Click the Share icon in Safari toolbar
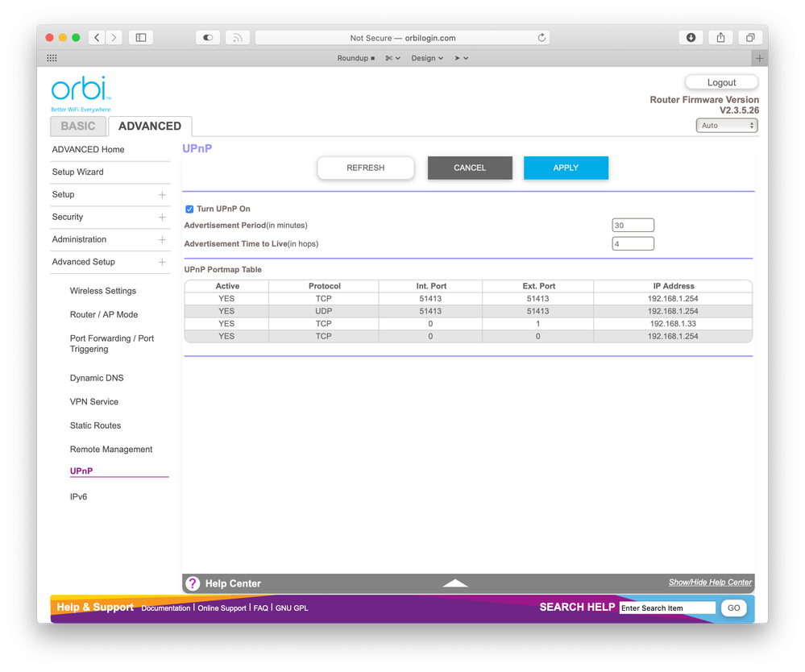 click(x=720, y=37)
